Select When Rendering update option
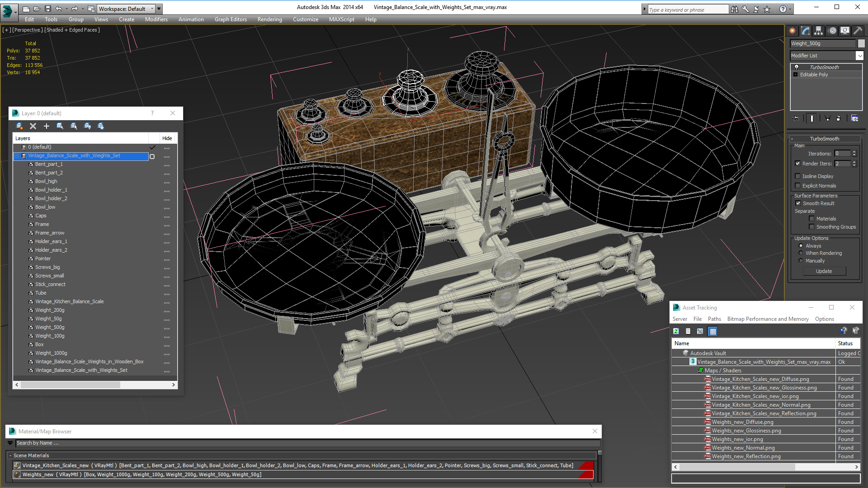Viewport: 868px width, 488px height. [x=801, y=253]
